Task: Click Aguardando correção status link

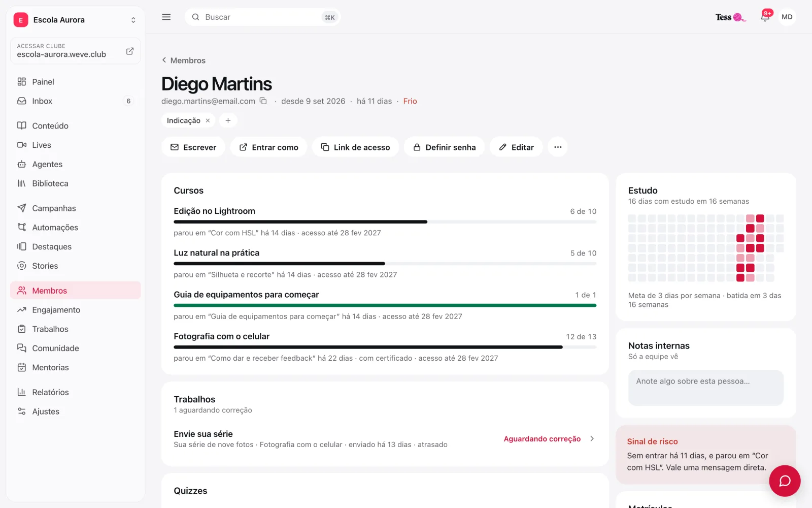Action: pos(542,439)
